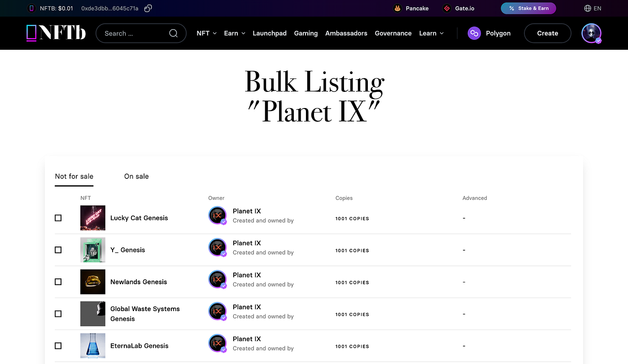The height and width of the screenshot is (364, 628).
Task: Click the Create button
Action: (548, 33)
